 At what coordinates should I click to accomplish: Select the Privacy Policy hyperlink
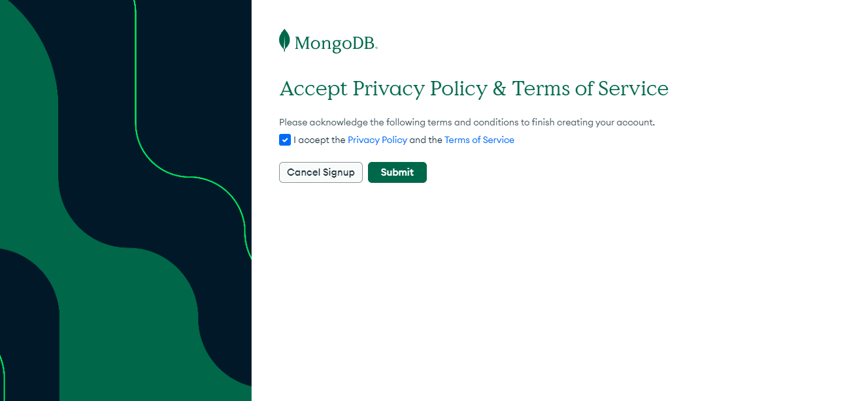point(377,140)
